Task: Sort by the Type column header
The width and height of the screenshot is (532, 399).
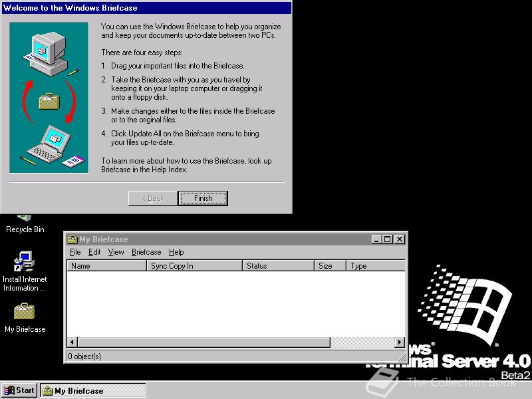Action: [x=376, y=265]
